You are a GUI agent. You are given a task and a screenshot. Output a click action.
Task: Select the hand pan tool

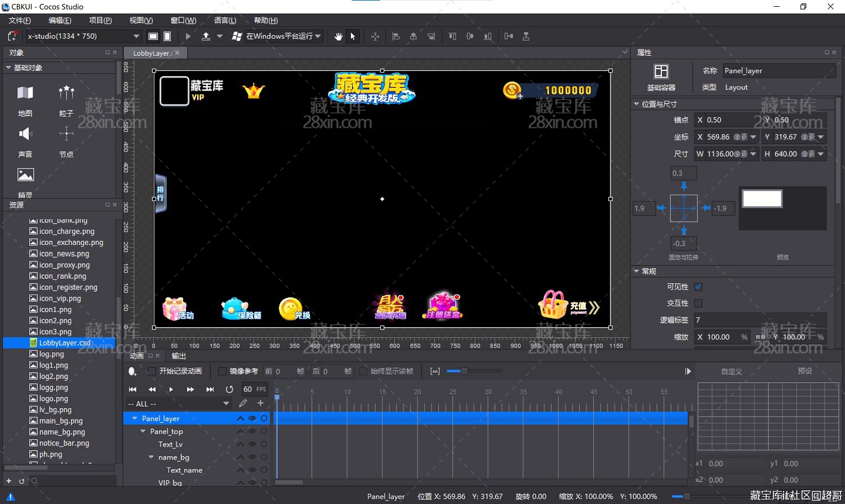[x=338, y=36]
